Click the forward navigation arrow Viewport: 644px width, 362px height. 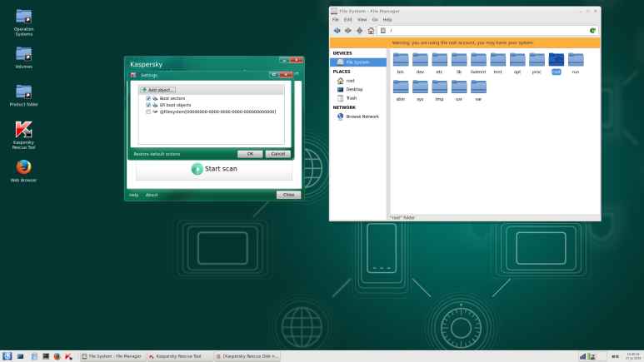[x=347, y=30]
